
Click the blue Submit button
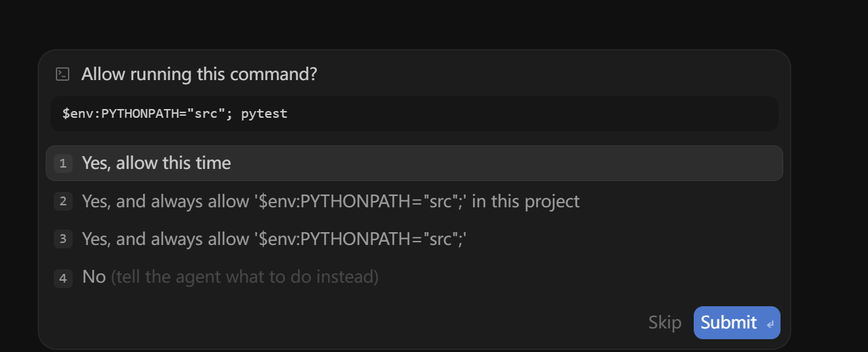(737, 322)
